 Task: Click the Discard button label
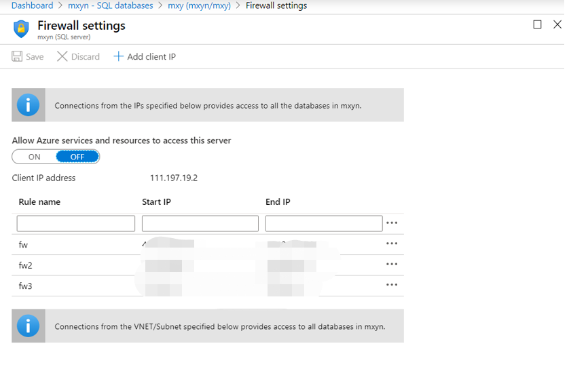pyautogui.click(x=86, y=56)
